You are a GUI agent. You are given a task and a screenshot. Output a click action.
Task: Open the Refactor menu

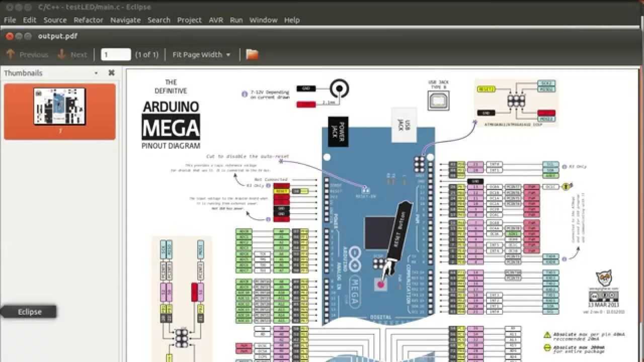(x=89, y=20)
